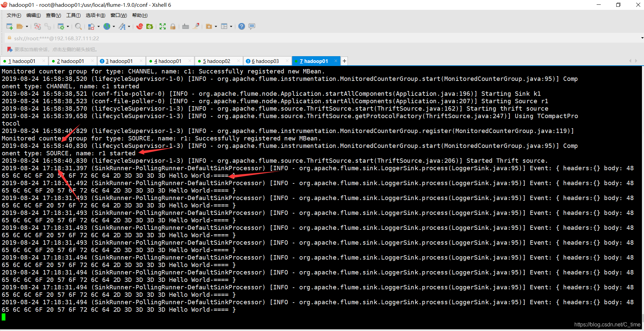The width and height of the screenshot is (644, 331).
Task: Open the session Properties gear icon
Action: [61, 26]
